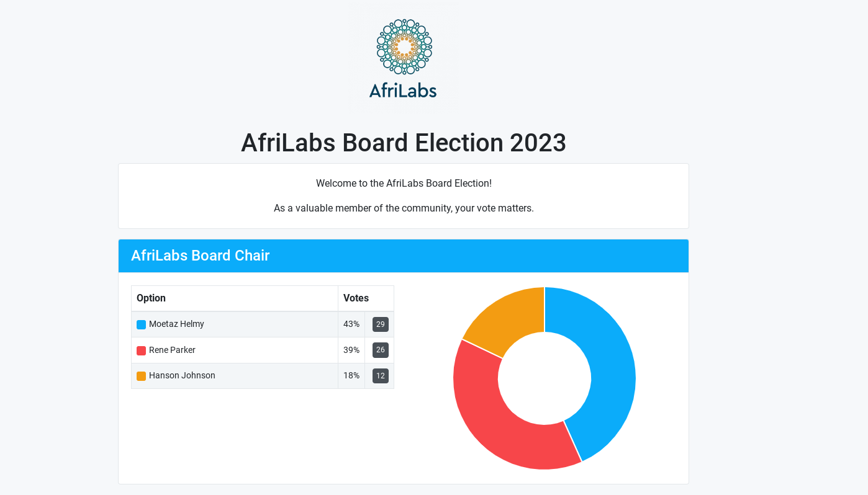The height and width of the screenshot is (495, 868).
Task: Click the AfriLabs Board Chair section header
Action: pyautogui.click(x=200, y=256)
